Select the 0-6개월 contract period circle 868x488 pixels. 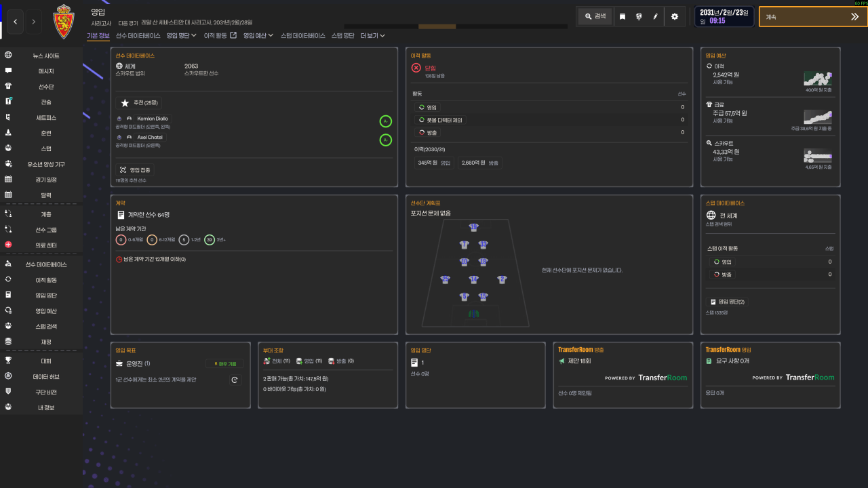[121, 239]
